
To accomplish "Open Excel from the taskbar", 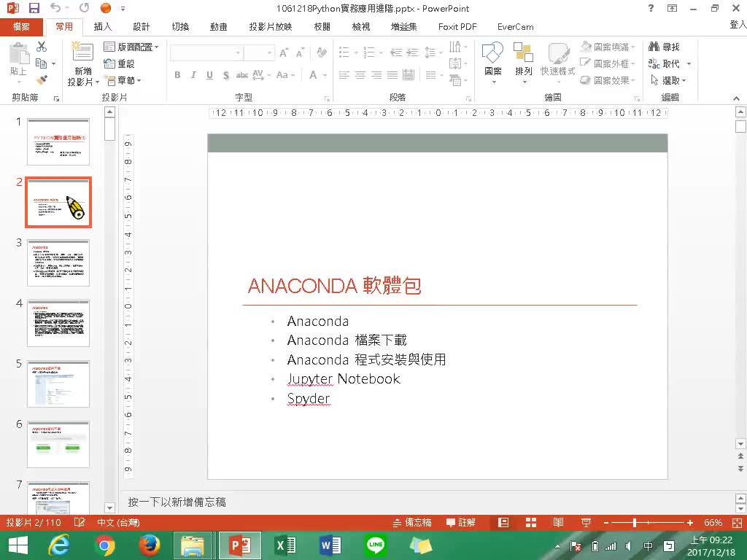I will pos(285,545).
